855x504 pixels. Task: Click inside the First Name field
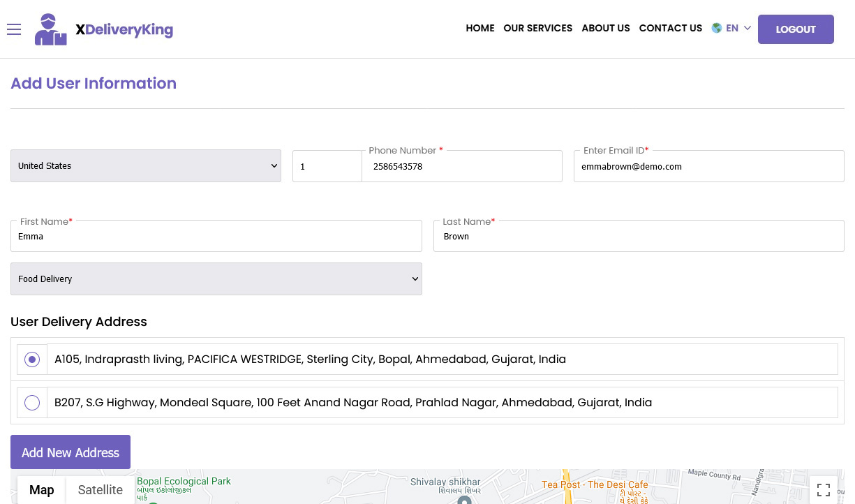click(x=216, y=236)
